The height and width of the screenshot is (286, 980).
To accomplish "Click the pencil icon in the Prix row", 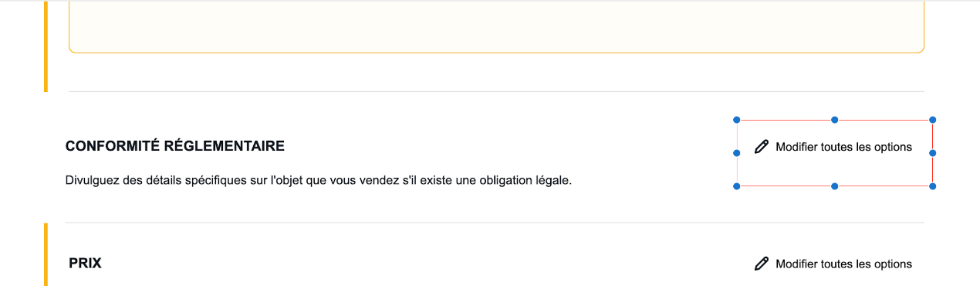I will pos(762,264).
